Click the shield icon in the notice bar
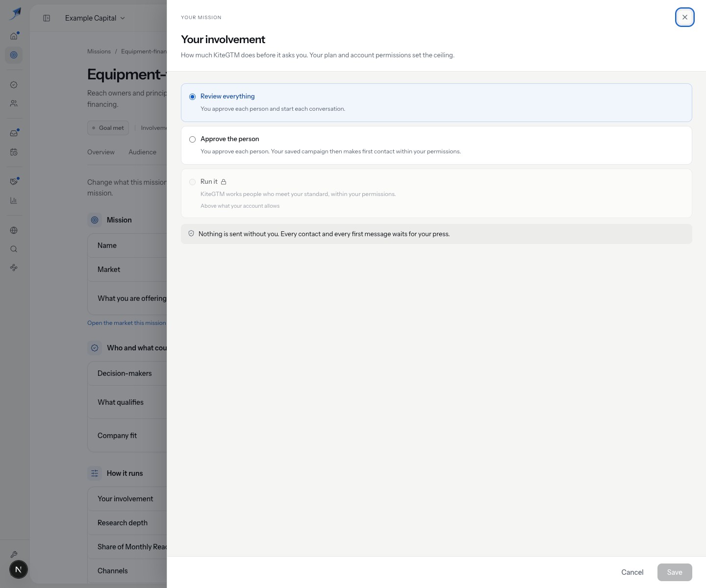 pyautogui.click(x=191, y=234)
